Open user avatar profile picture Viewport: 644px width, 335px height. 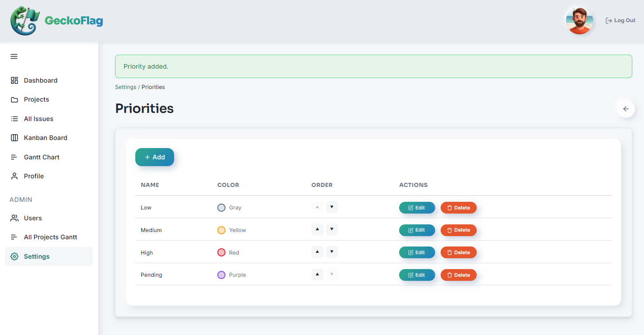[579, 21]
